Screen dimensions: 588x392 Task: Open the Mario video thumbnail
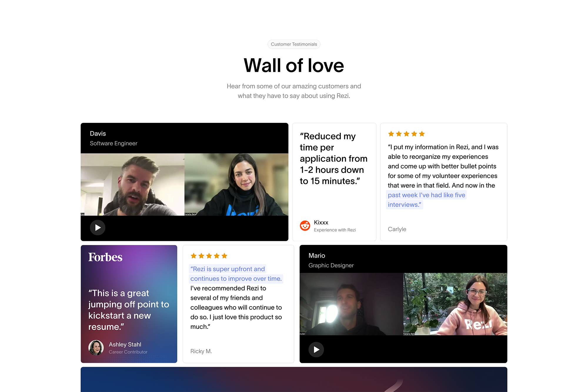403,304
